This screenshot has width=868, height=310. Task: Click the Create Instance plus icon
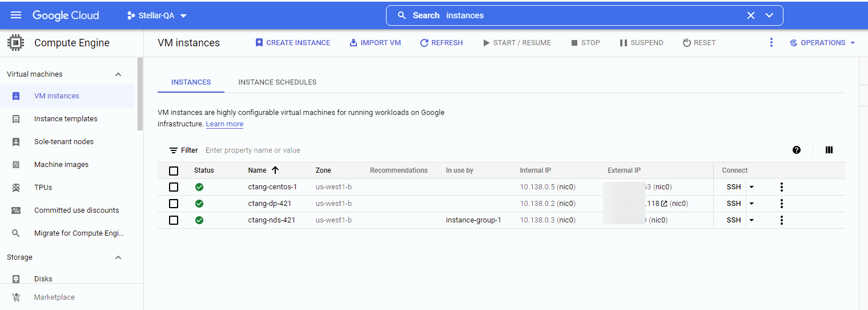pyautogui.click(x=259, y=43)
